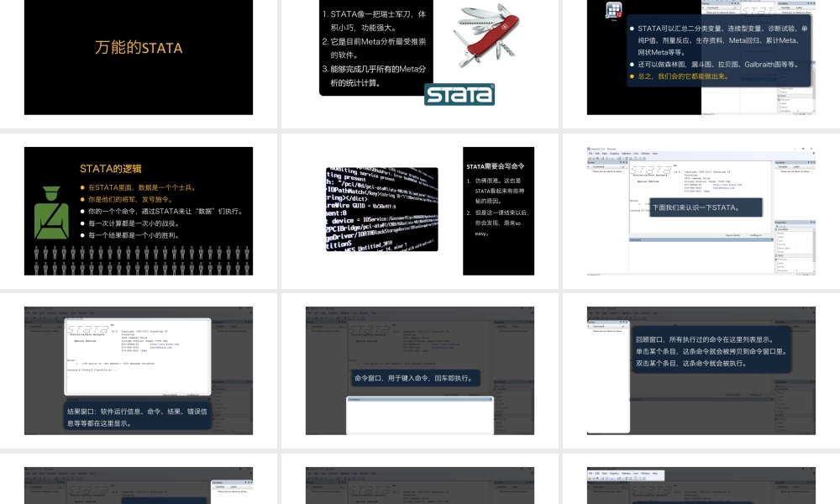This screenshot has width=840, height=504.
Task: Open the 万能的STATA title slide thumbnail
Action: [x=139, y=57]
